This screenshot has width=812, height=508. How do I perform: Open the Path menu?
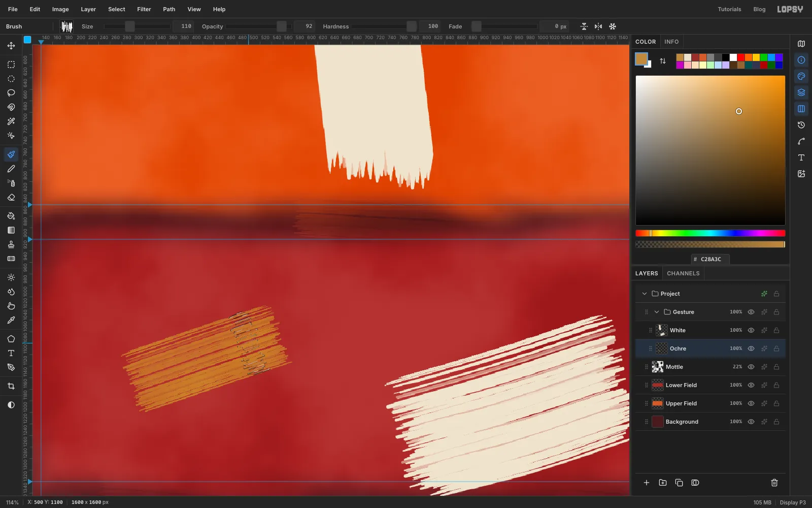[x=169, y=9]
